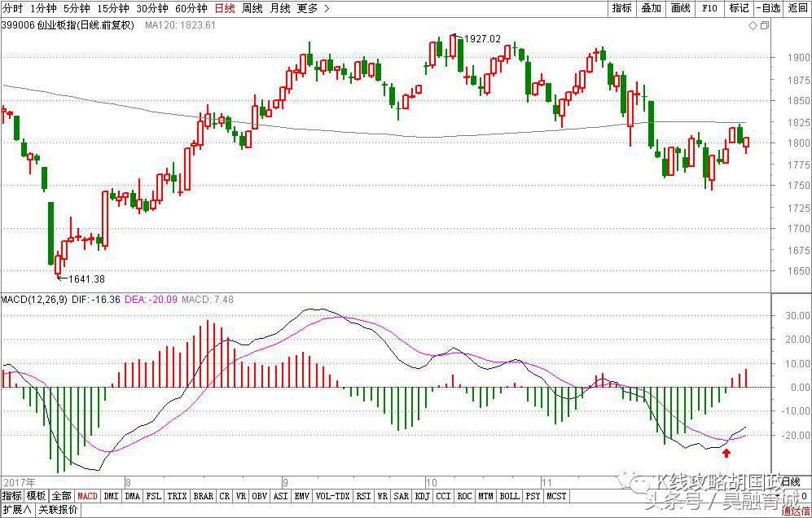The image size is (812, 518).
Task: Select the CR indicator tab
Action: click(224, 496)
